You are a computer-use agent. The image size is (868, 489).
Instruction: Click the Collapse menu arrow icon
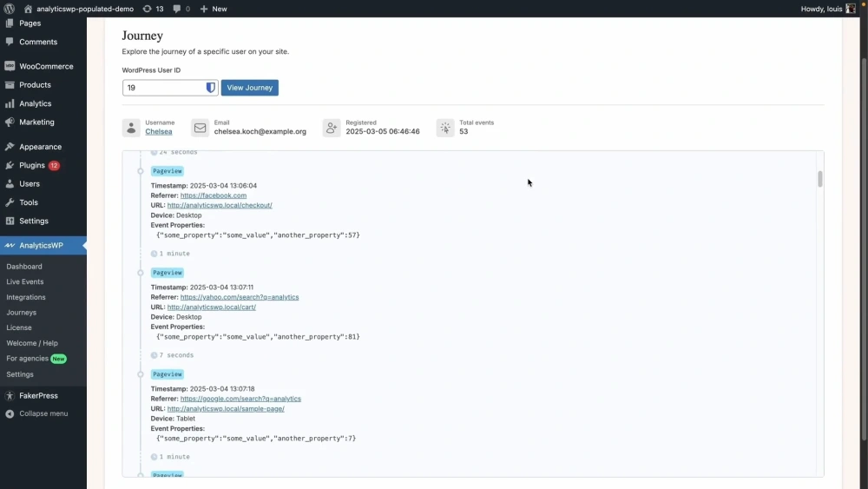(x=10, y=413)
